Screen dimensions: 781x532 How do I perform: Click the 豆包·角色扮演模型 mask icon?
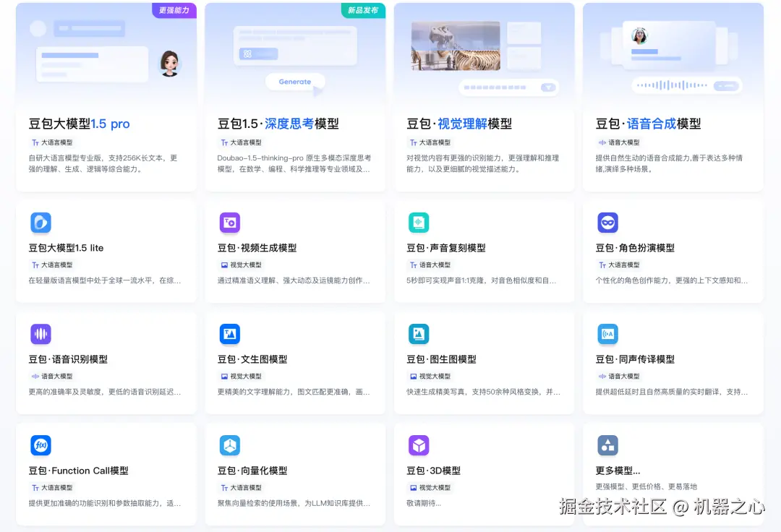607,223
